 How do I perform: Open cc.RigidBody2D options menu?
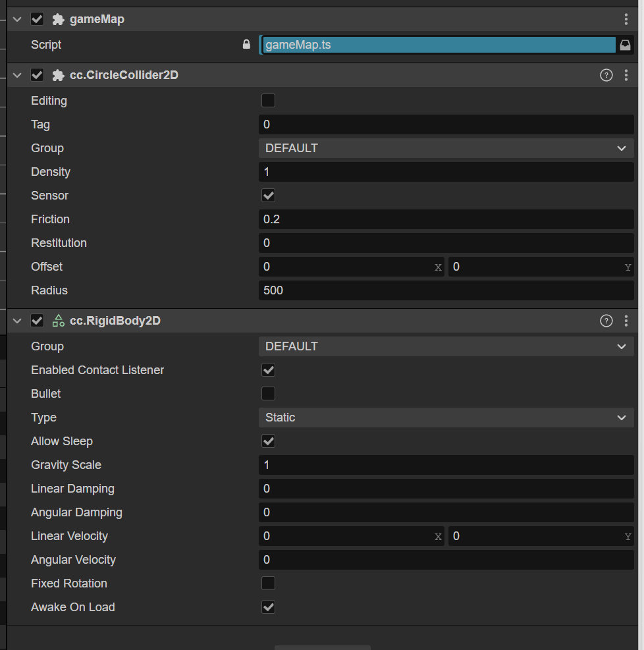(x=626, y=321)
